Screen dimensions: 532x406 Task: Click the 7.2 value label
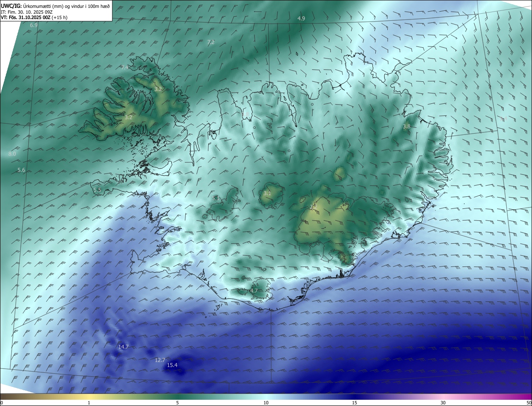point(211,42)
